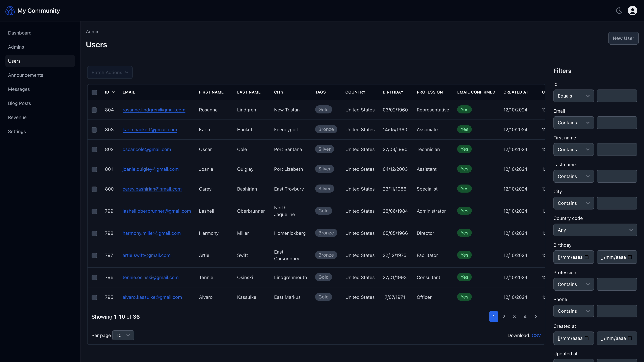Select the ID column sort toggle
Viewport: 644px width, 362px height.
coord(109,92)
